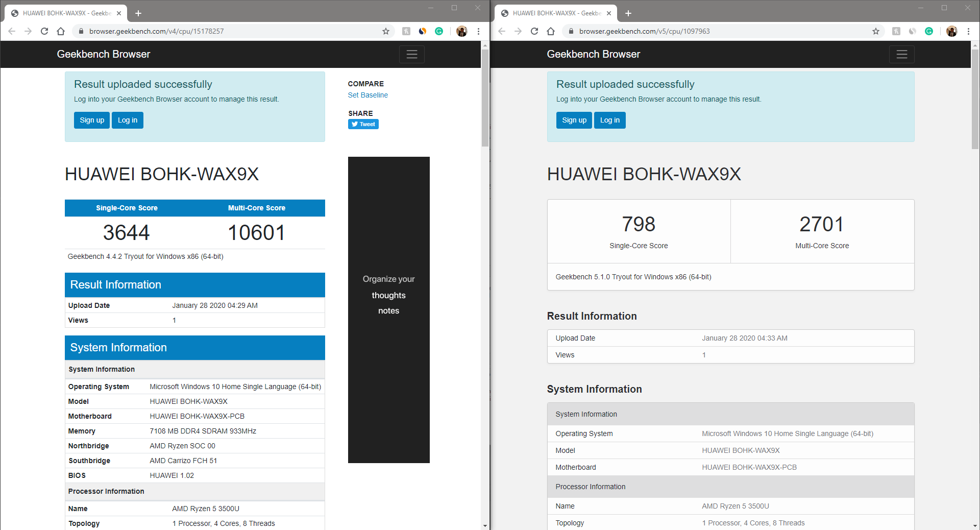Screen dimensions: 980x530
Task: Click the multi-core score 10601
Action: coord(256,233)
